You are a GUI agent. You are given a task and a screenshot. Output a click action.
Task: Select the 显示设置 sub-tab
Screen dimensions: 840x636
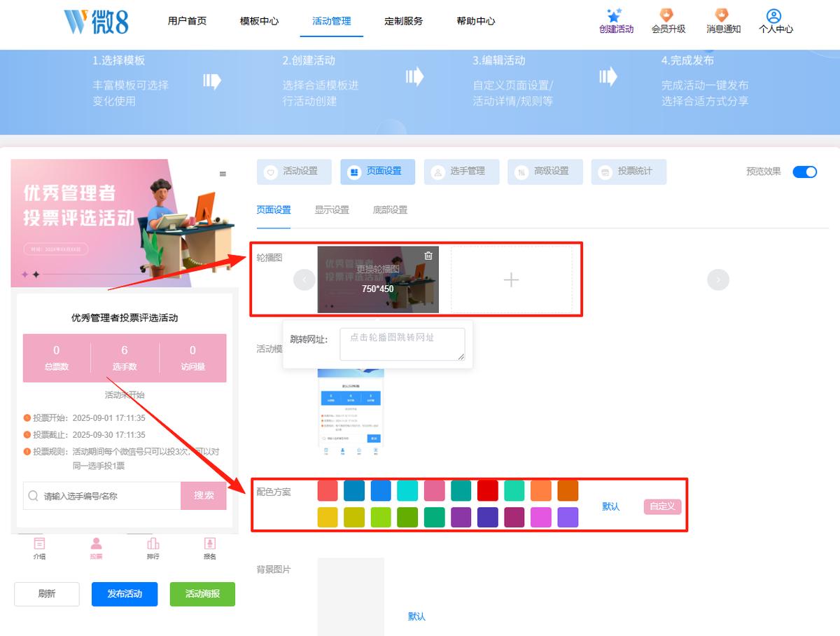(332, 210)
